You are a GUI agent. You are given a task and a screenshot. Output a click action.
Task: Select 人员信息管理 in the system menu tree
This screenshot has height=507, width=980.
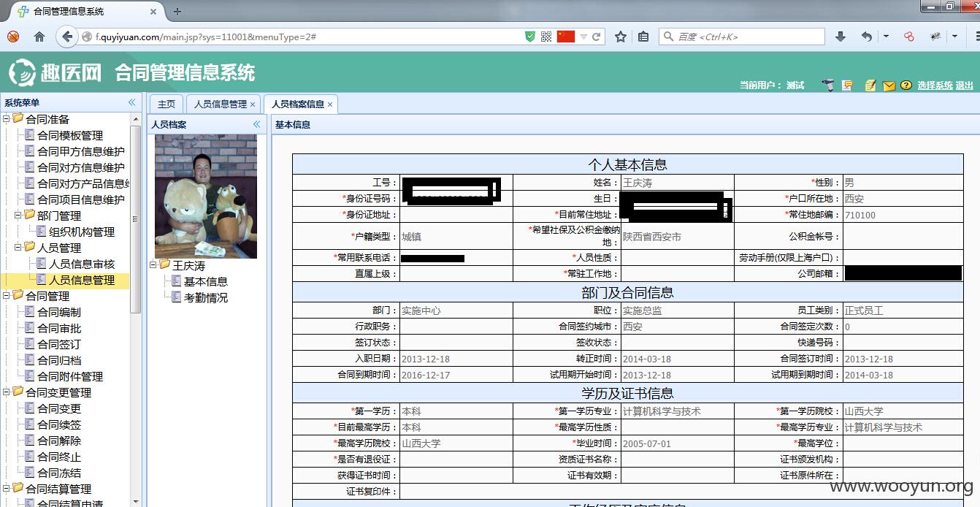click(x=82, y=280)
